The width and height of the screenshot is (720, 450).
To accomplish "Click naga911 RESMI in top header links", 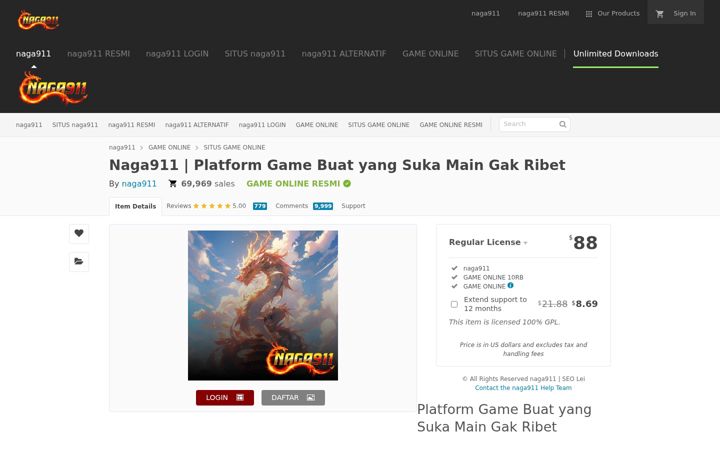I will coord(543,13).
